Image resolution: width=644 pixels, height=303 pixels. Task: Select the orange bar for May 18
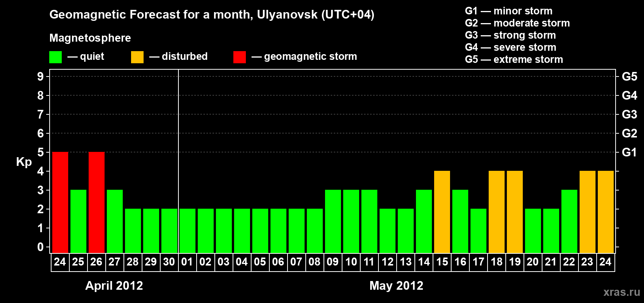[x=497, y=212]
